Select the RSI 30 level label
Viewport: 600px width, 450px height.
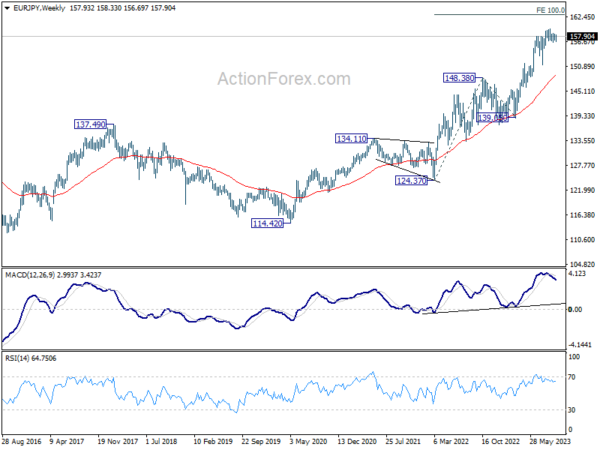(x=572, y=410)
